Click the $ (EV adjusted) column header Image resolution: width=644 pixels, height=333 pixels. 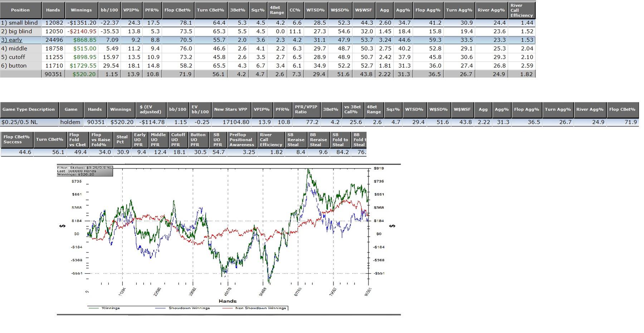(x=151, y=109)
